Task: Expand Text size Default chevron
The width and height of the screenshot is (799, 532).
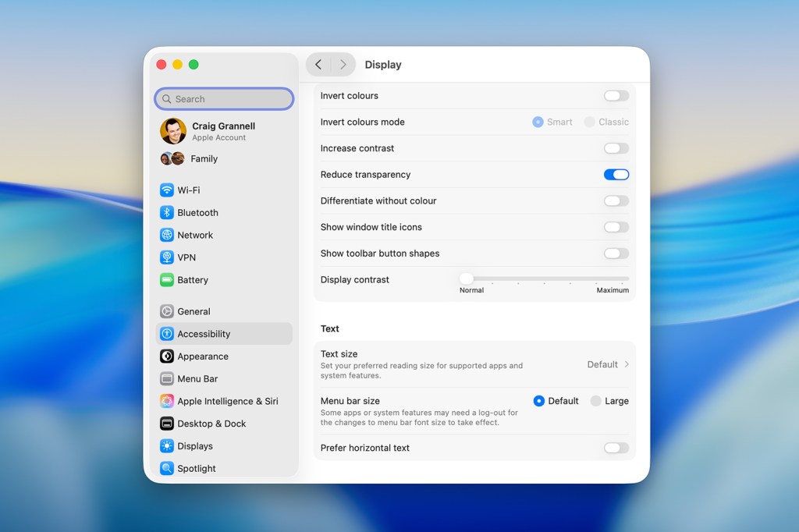Action: click(627, 364)
